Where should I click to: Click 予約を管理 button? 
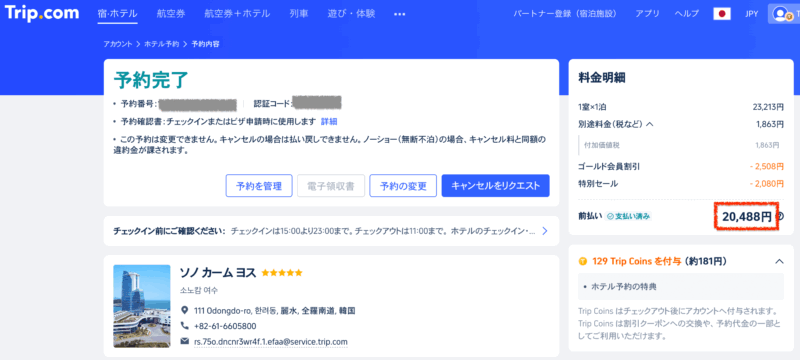[259, 186]
